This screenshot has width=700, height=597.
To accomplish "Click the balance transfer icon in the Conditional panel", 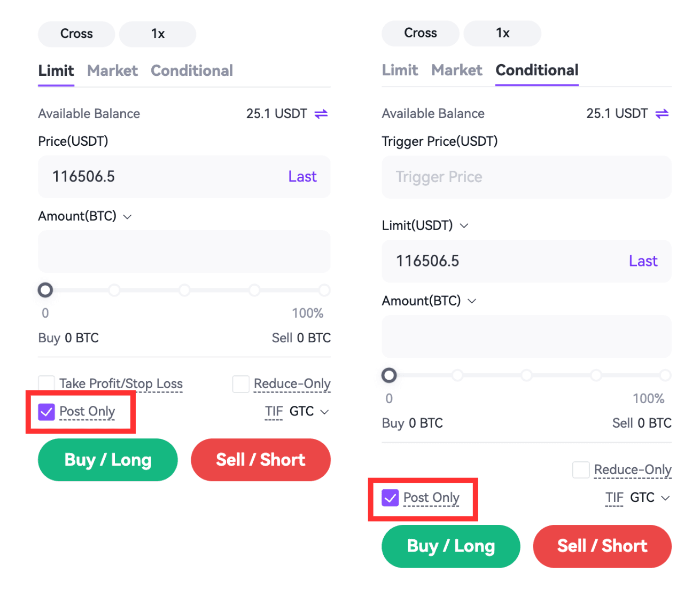I will pyautogui.click(x=662, y=114).
